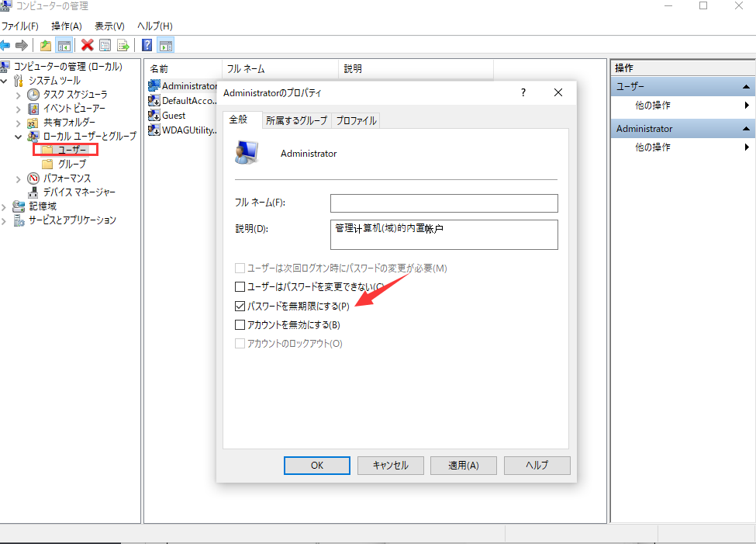Click the 適用(A) button
This screenshot has width=756, height=544.
coord(463,465)
